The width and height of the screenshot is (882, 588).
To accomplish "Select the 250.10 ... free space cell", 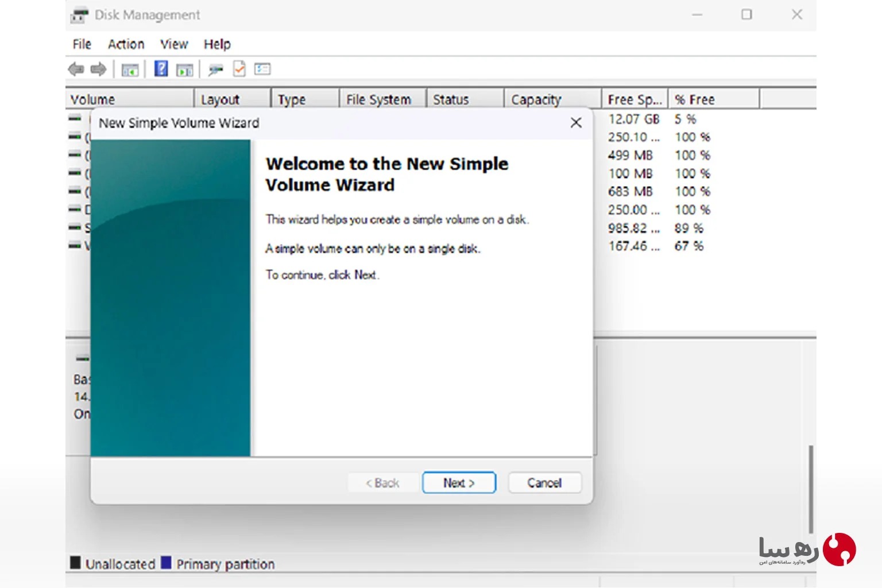I will click(x=634, y=137).
